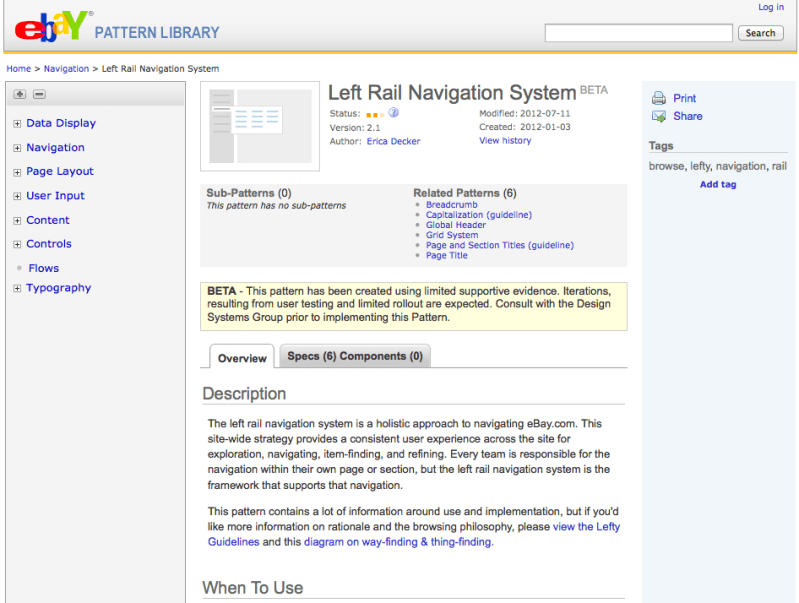Open Flows category
The width and height of the screenshot is (799, 603).
[x=44, y=268]
